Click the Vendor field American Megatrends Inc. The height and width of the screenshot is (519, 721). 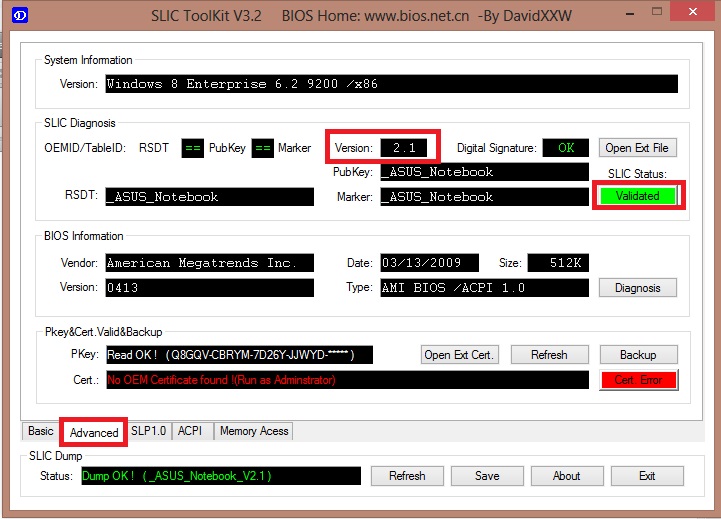click(210, 263)
